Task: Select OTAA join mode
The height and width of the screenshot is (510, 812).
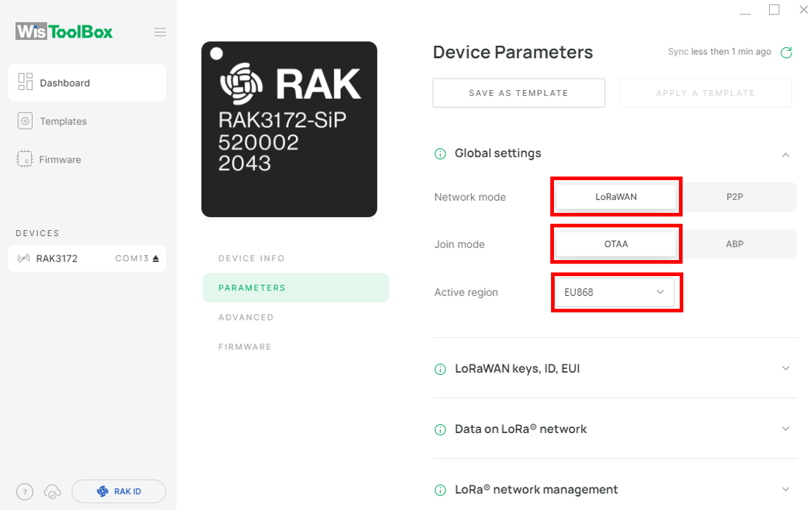Action: pyautogui.click(x=616, y=244)
